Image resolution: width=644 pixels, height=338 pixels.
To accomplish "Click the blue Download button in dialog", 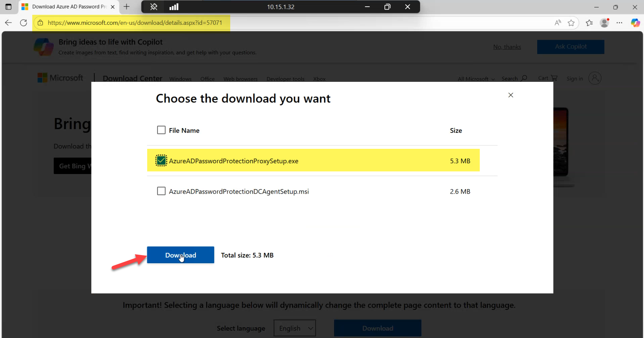I will point(181,255).
